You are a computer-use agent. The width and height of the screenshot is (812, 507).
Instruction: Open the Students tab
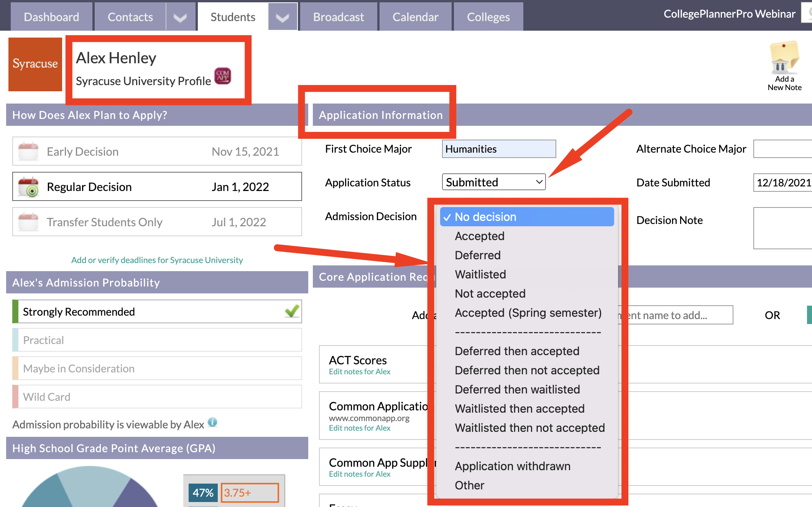coord(233,17)
